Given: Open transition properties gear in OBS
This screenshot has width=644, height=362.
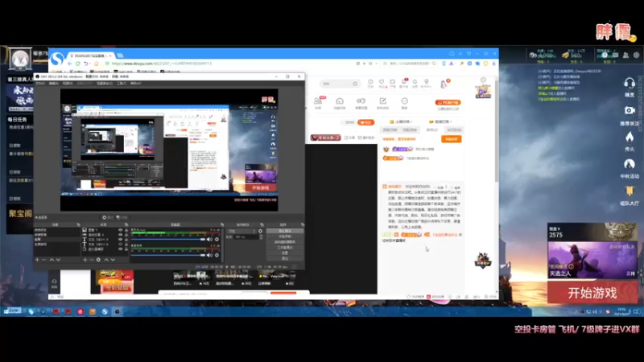Looking at the screenshot, I should pos(260,231).
